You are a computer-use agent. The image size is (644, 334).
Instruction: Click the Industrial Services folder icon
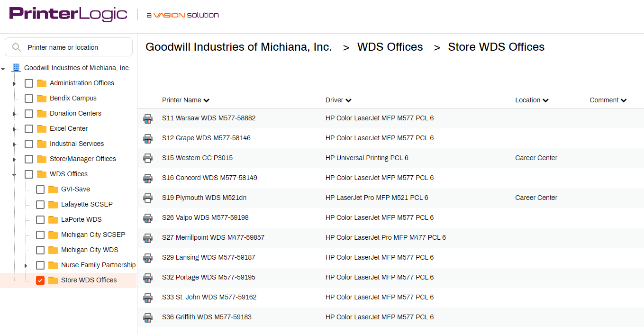tap(42, 144)
